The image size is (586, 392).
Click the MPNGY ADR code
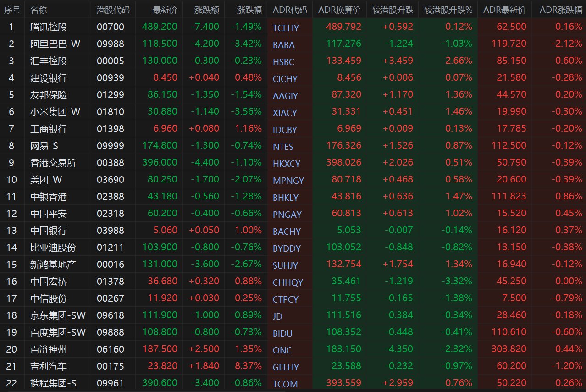click(288, 181)
